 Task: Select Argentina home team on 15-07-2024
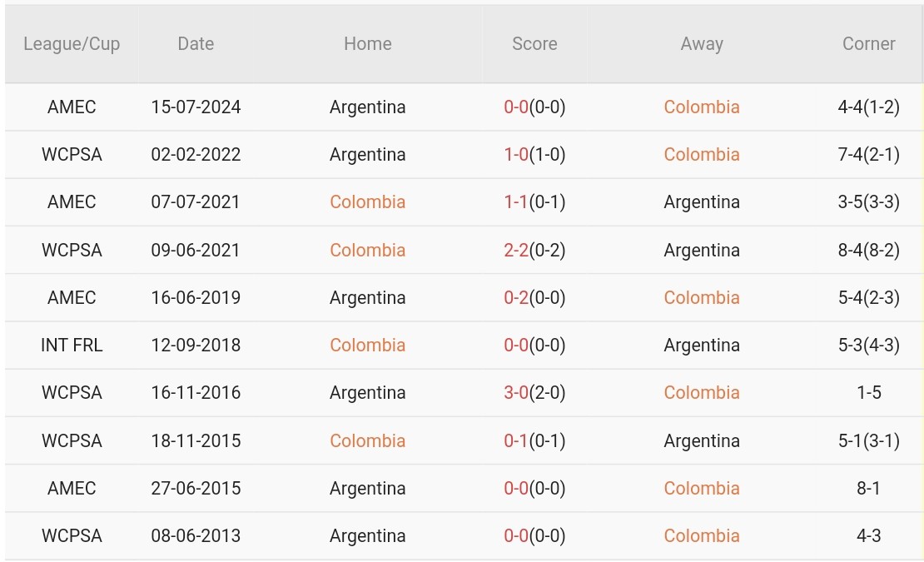click(367, 107)
